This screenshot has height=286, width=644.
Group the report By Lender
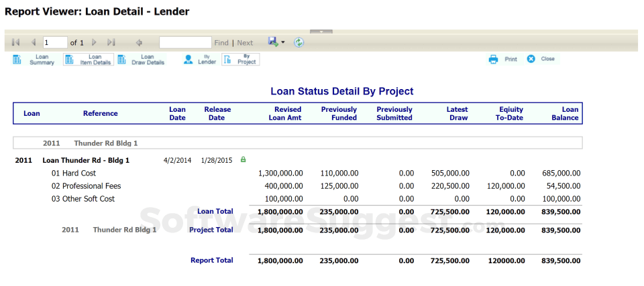click(x=200, y=60)
